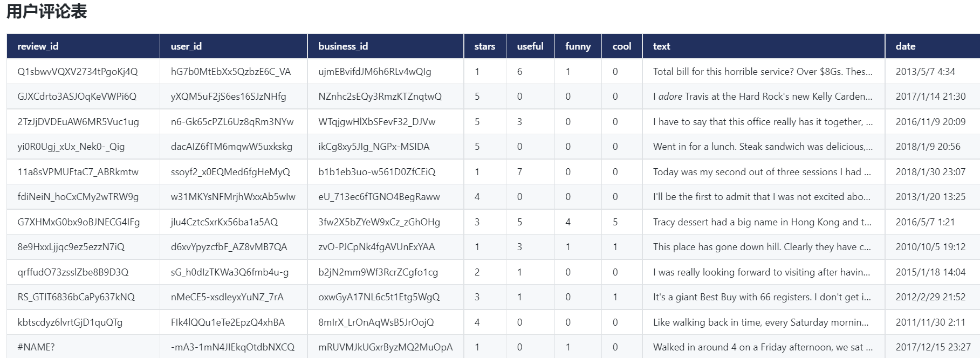Click the date column header
The image size is (980, 358).
tap(905, 46)
